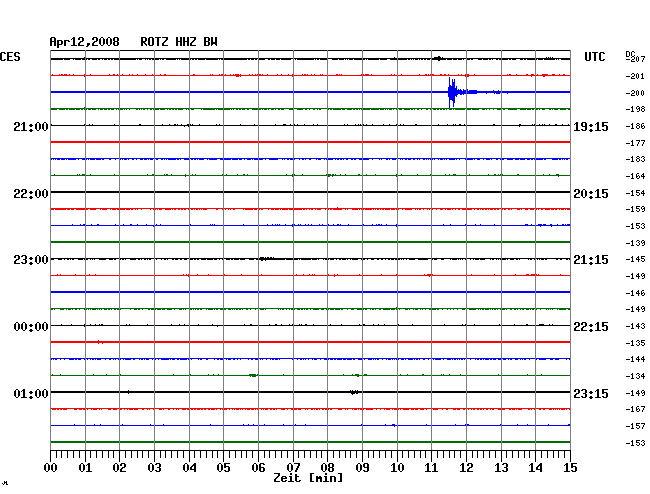Select x-axis minute tick label 11

click(431, 468)
